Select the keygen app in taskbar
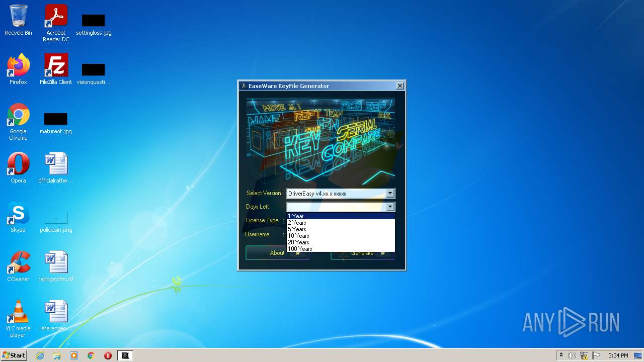This screenshot has height=362, width=644. coord(125,355)
